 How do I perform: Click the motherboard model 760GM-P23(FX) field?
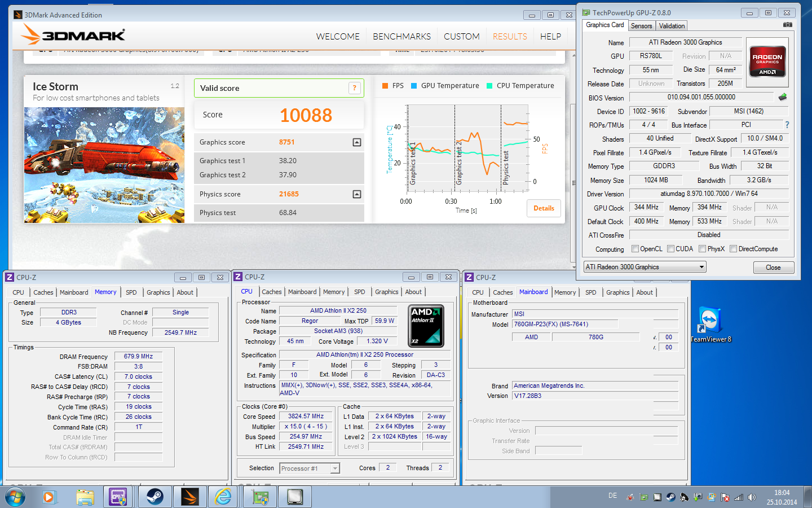coord(565,325)
